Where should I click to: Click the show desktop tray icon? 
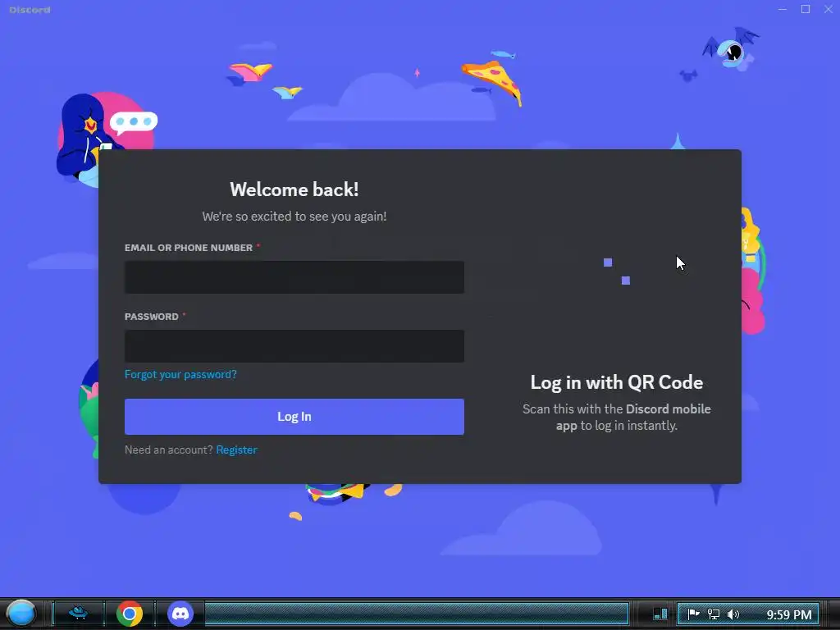(660, 614)
